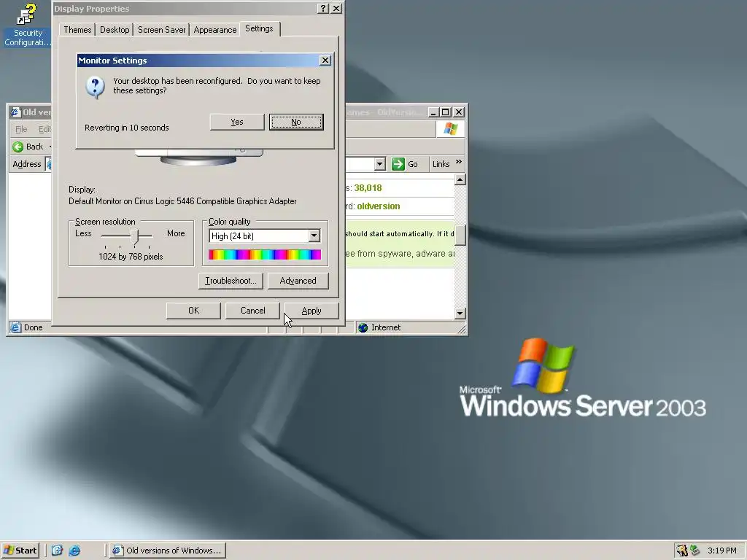Screen dimensions: 747x560
Task: Click the browser window resize grip
Action: pos(462,329)
